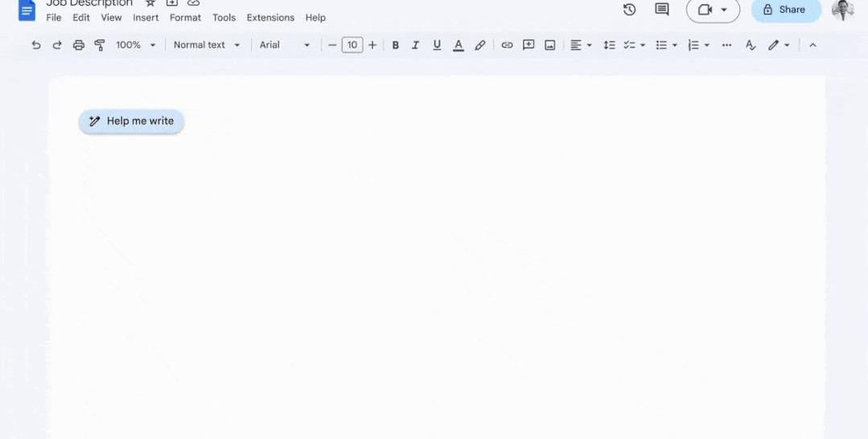Open the Extensions menu

click(270, 18)
